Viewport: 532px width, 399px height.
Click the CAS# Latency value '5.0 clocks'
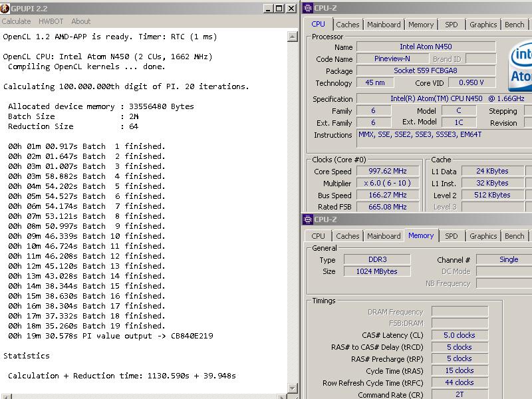coord(460,335)
